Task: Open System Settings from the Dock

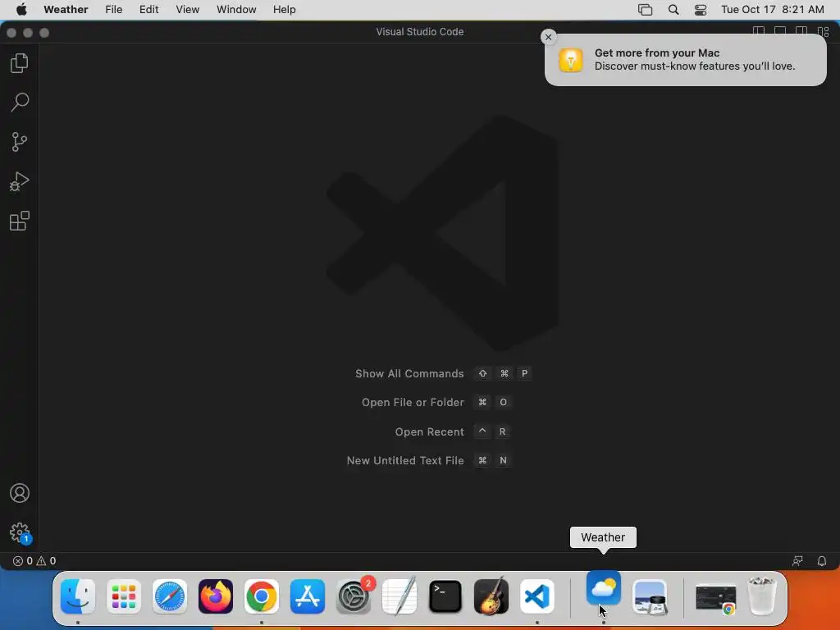Action: (x=354, y=596)
